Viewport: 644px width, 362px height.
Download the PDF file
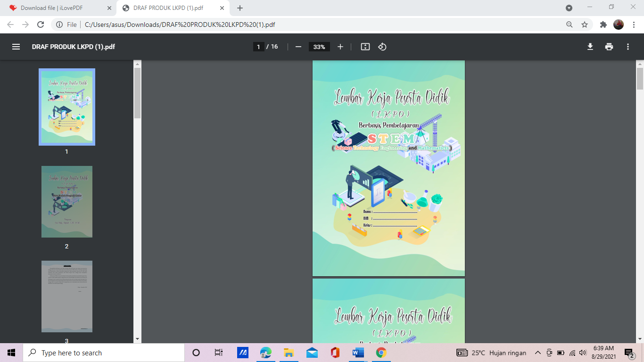tap(590, 47)
